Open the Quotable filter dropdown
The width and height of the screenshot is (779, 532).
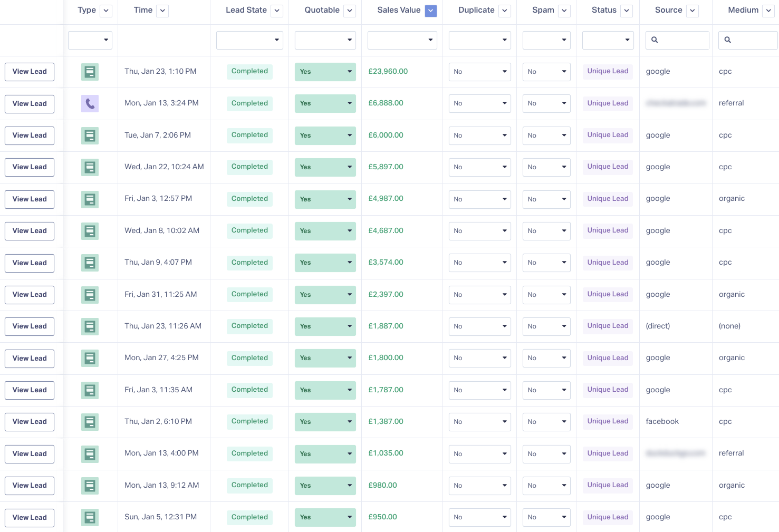[x=325, y=40]
